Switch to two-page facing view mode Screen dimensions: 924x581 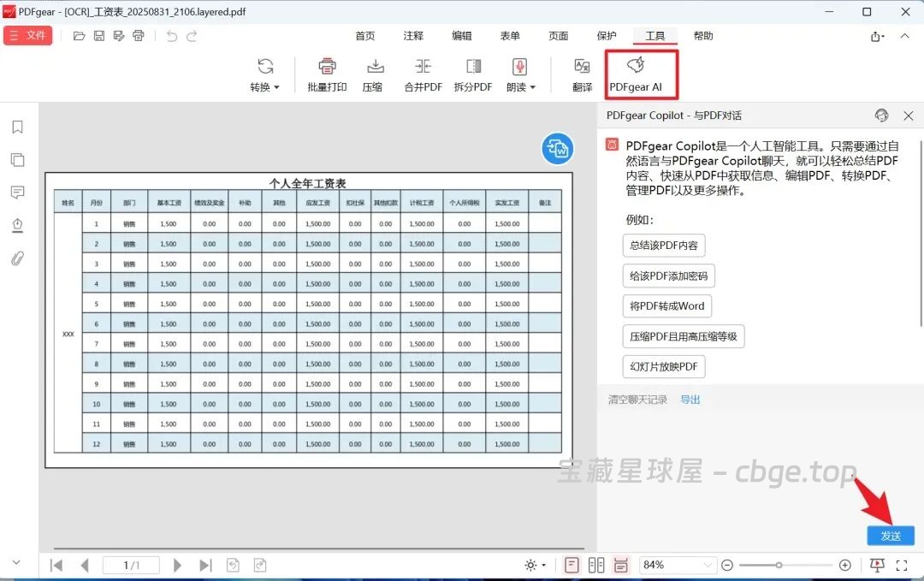tap(595, 565)
